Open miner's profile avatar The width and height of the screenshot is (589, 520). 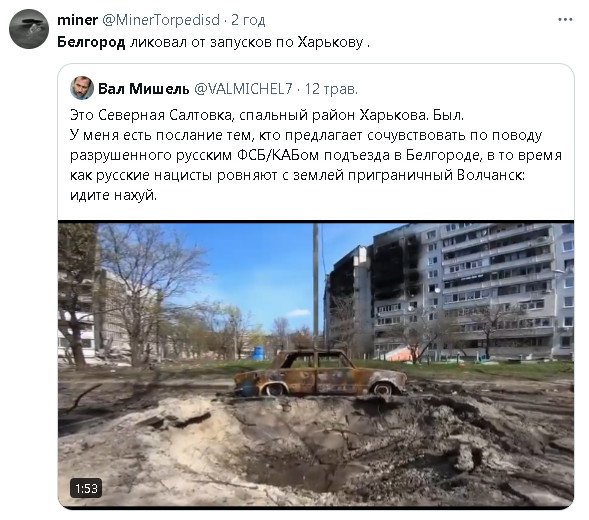point(29,29)
